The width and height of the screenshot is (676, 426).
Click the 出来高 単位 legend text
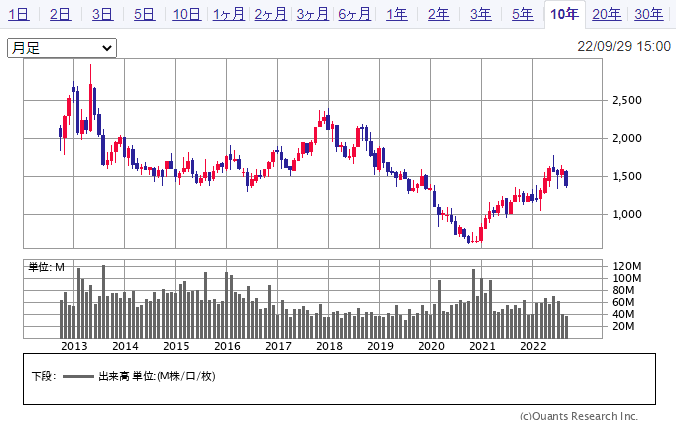point(157,376)
